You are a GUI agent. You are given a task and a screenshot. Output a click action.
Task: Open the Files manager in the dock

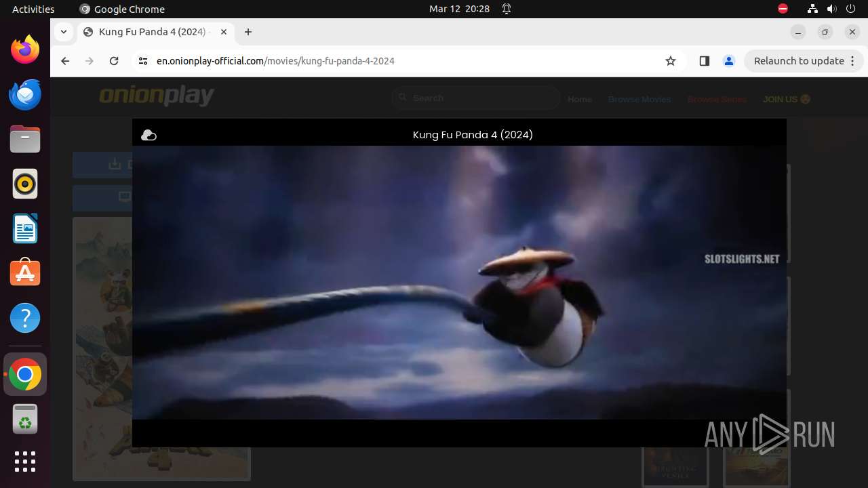point(25,139)
